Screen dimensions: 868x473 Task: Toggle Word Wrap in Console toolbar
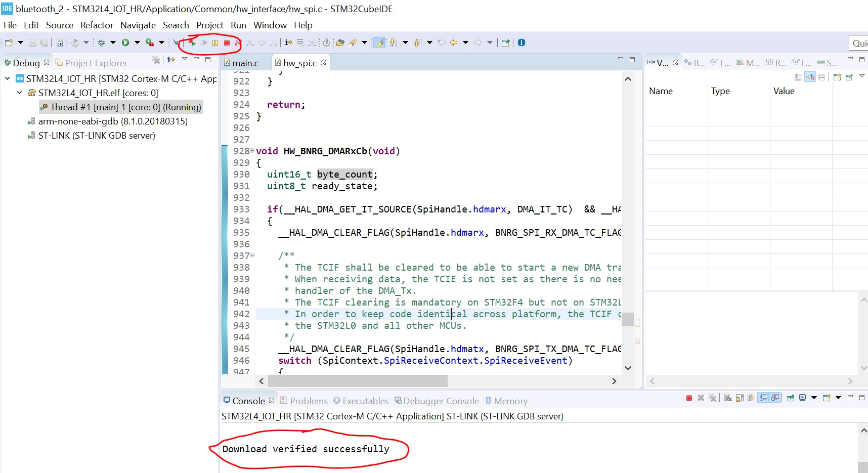click(751, 398)
